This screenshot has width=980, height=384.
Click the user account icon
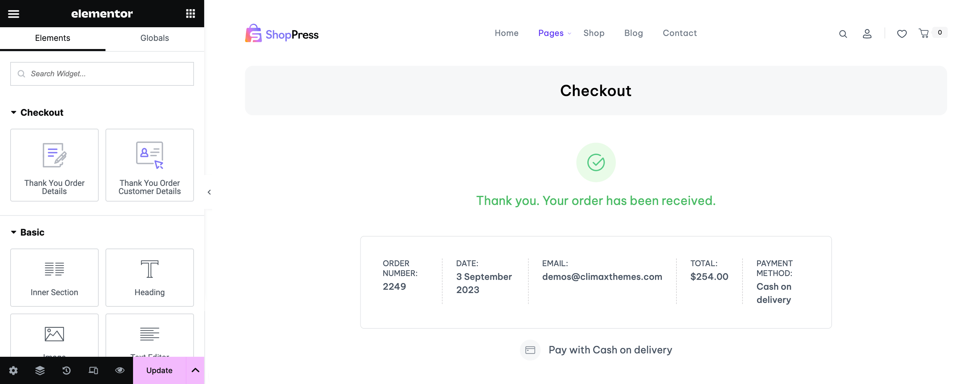[867, 34]
